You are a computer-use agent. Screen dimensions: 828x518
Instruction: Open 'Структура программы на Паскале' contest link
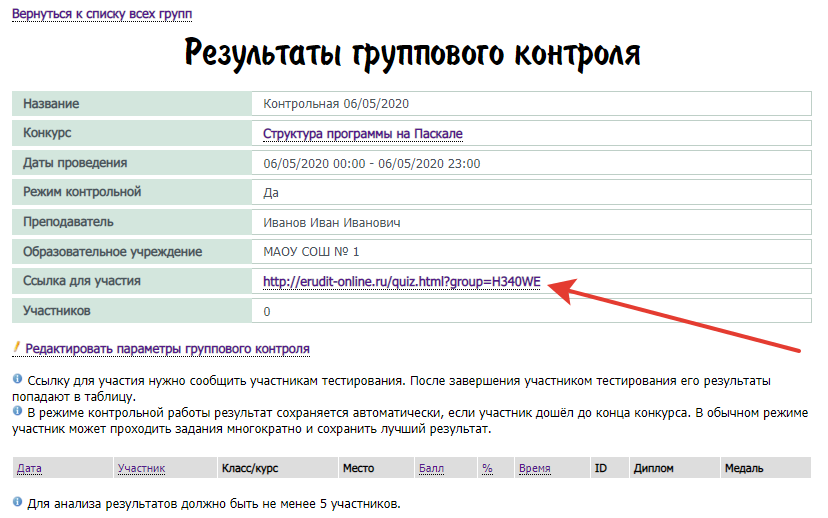tap(363, 134)
